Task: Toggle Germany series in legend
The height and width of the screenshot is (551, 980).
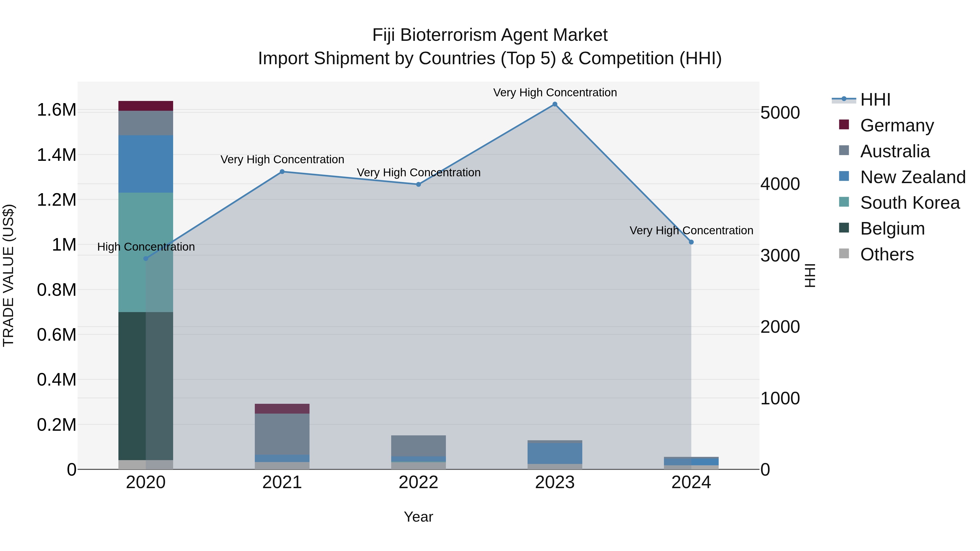Action: [886, 125]
